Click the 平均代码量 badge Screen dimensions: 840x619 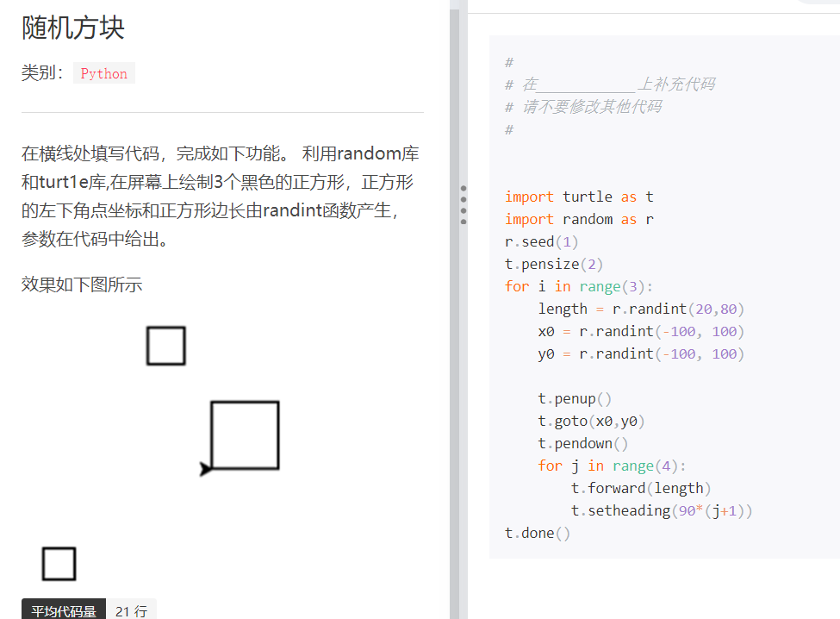coord(63,610)
